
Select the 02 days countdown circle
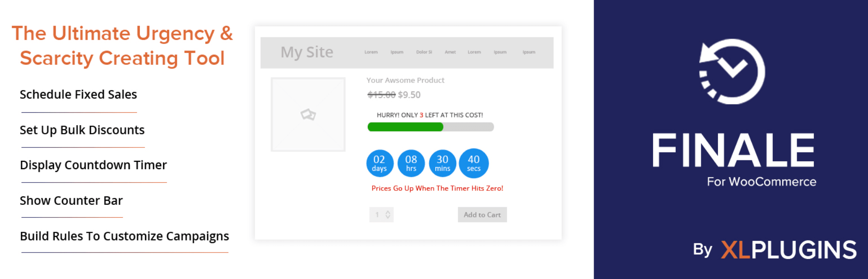(x=379, y=163)
